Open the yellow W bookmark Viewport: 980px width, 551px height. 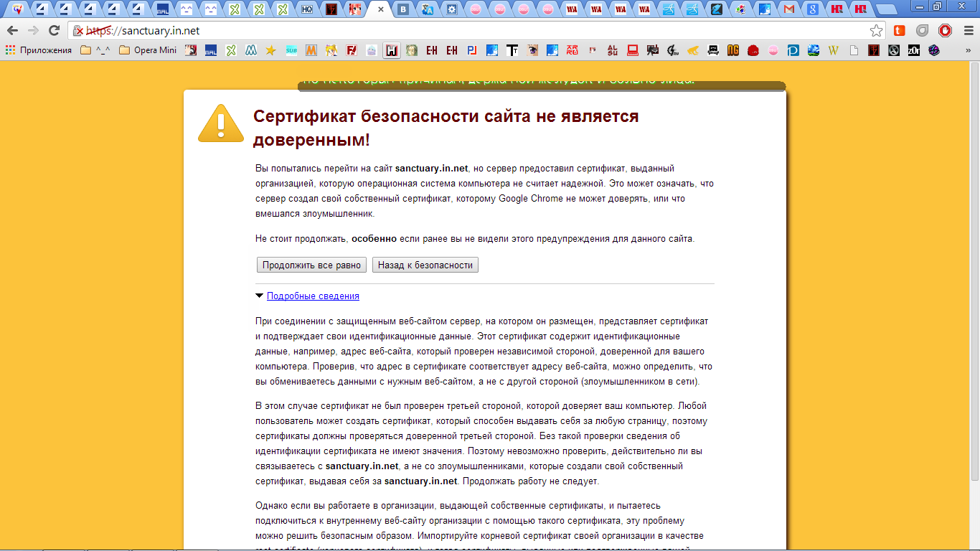click(x=833, y=50)
